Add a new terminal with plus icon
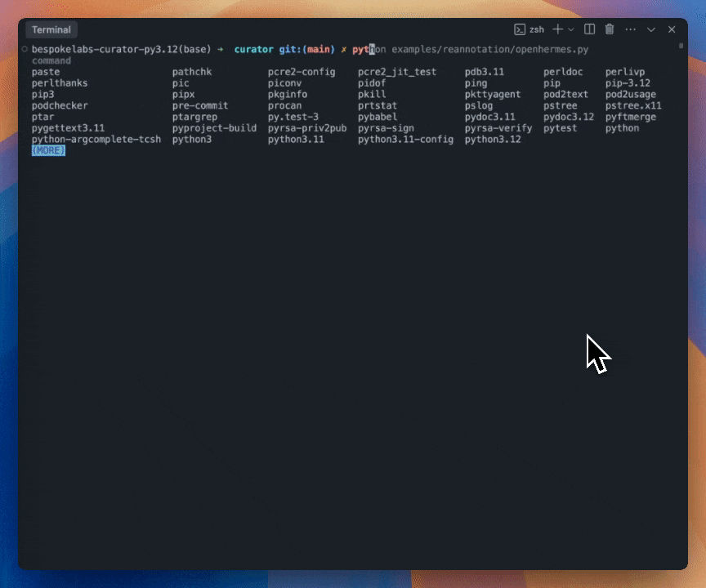The image size is (706, 588). tap(557, 29)
